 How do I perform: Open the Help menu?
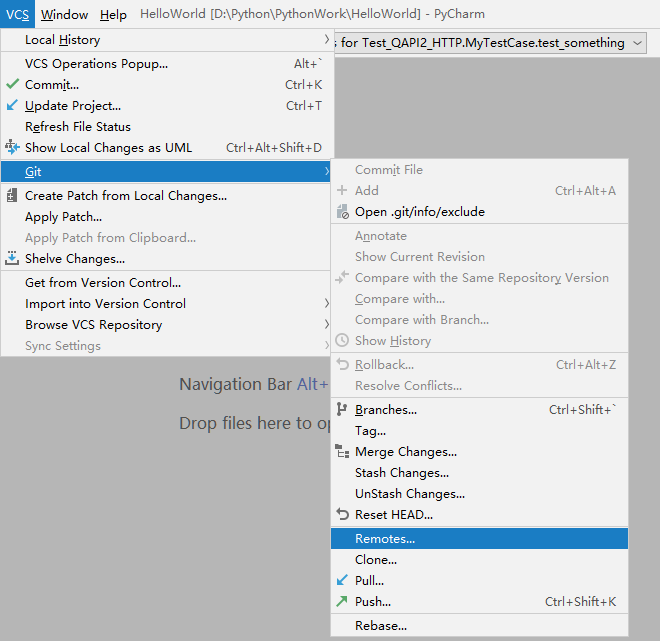(x=113, y=14)
